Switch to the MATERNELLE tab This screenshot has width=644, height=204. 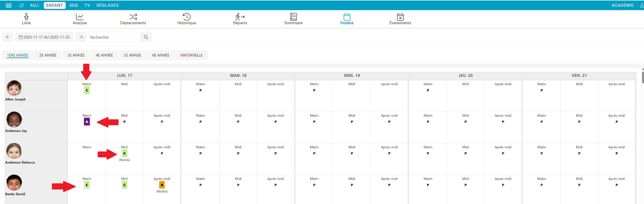point(191,55)
